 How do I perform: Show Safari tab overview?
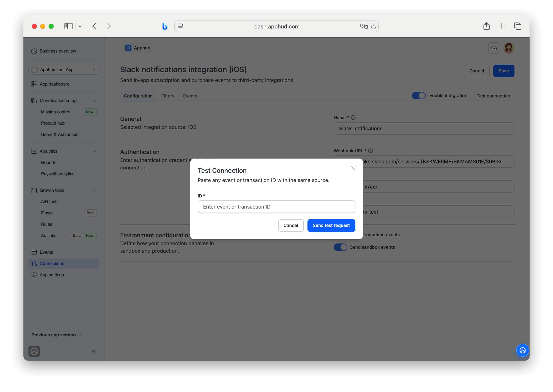[517, 26]
